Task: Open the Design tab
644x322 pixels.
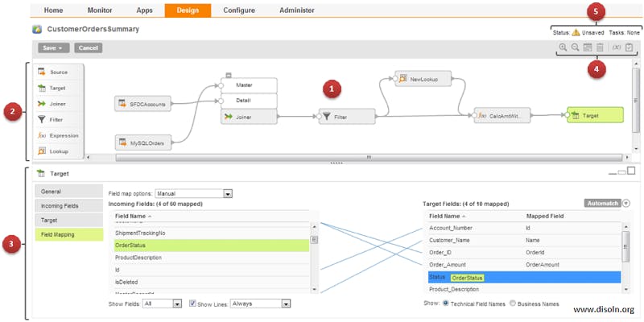Action: pos(188,10)
